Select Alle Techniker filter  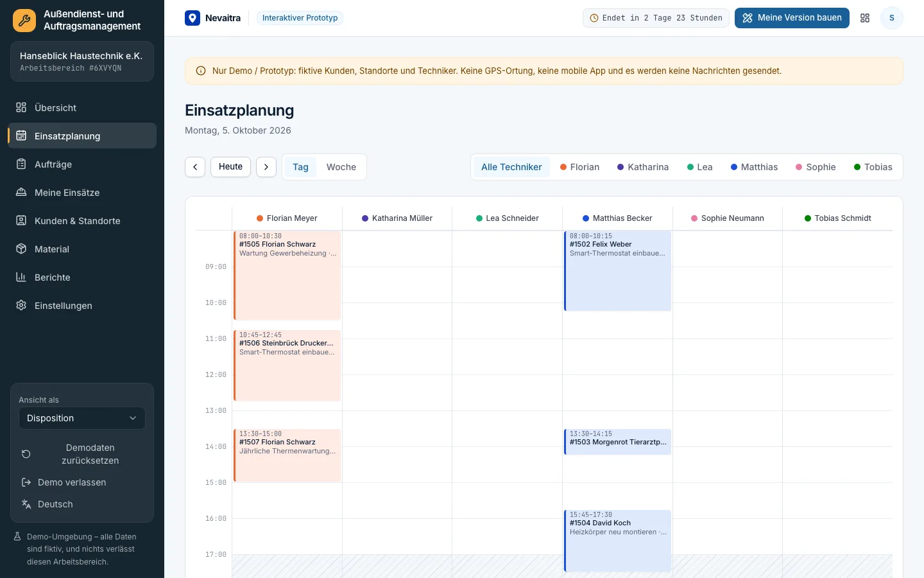[511, 167]
